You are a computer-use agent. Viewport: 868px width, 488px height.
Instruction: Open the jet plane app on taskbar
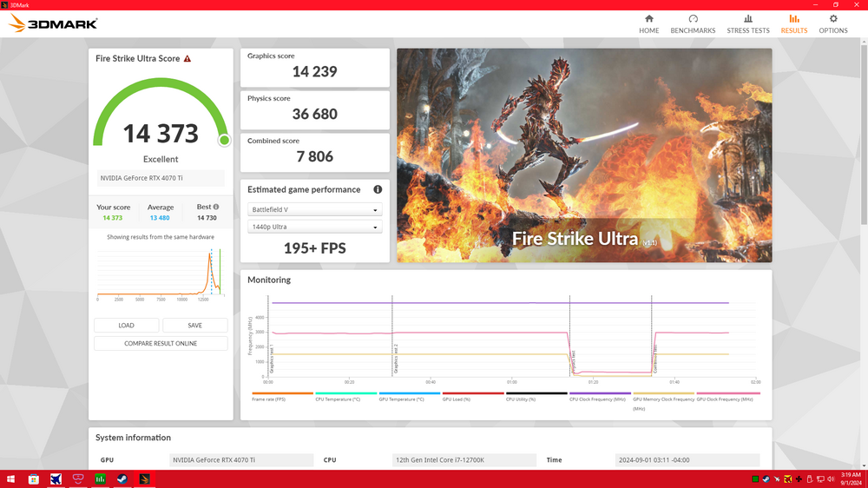(x=56, y=479)
